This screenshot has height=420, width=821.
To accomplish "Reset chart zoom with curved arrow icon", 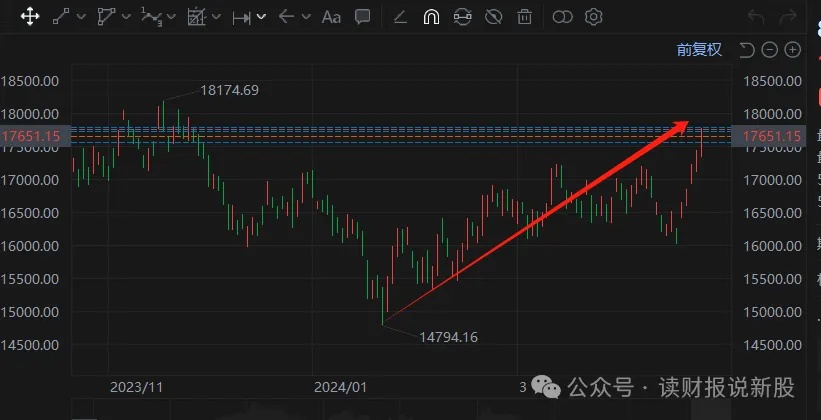I will 747,50.
